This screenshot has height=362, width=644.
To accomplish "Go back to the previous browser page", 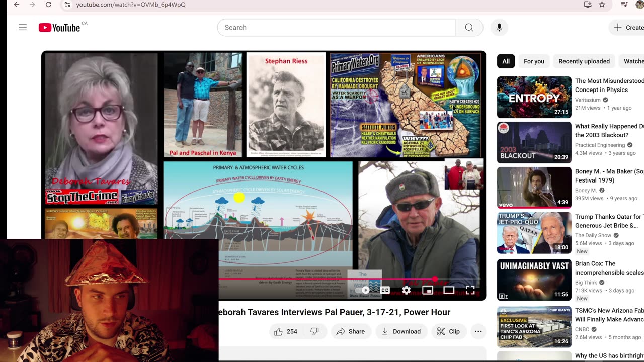I will [16, 5].
